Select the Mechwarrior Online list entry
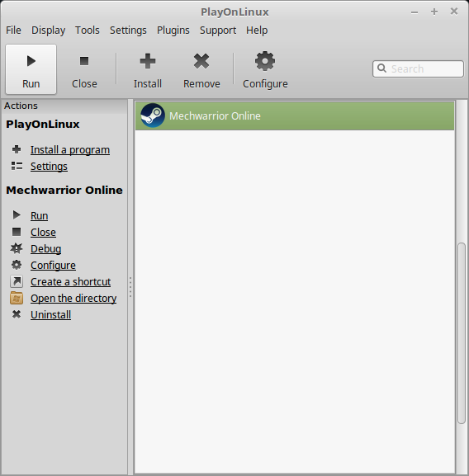Image resolution: width=469 pixels, height=476 pixels. pyautogui.click(x=295, y=115)
